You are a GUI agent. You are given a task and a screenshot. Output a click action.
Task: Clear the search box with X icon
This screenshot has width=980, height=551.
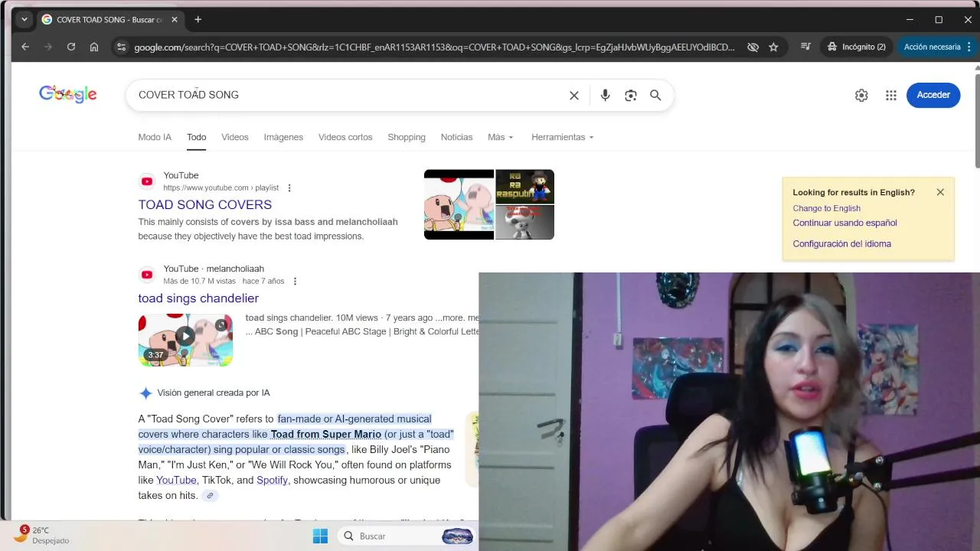click(574, 95)
